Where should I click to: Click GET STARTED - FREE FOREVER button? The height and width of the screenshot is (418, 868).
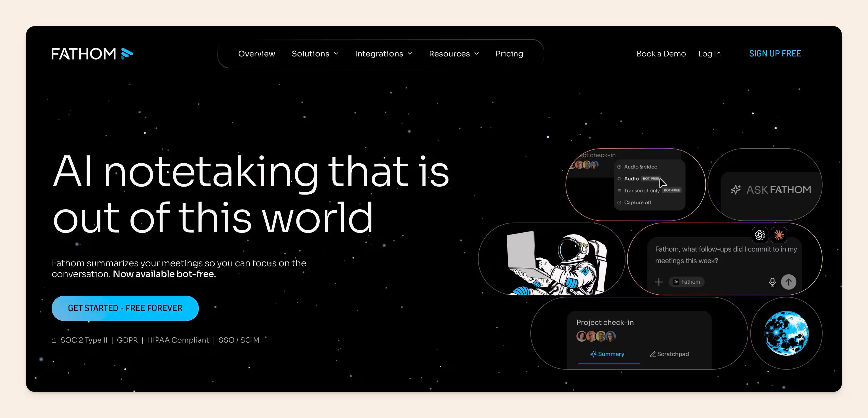coord(125,308)
